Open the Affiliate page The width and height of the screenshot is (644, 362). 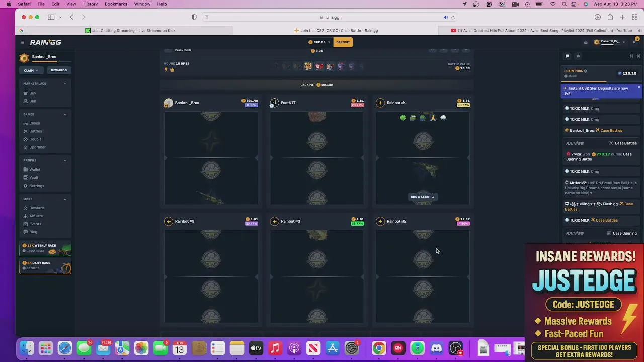36,216
